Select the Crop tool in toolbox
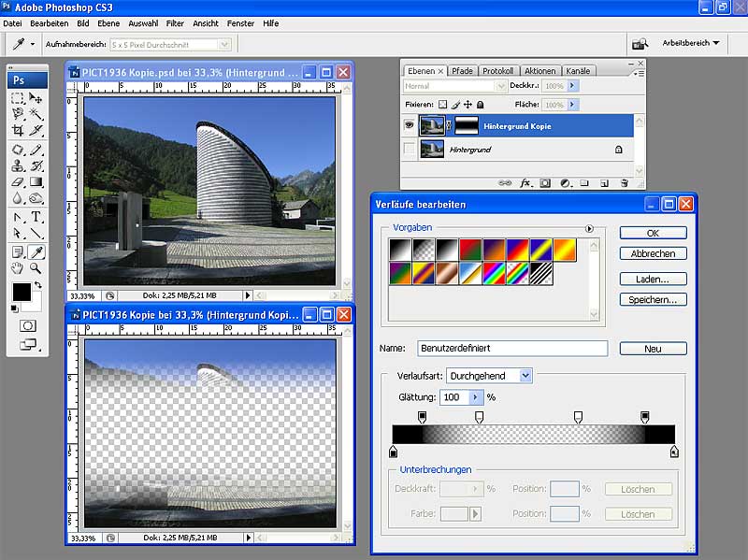 18,131
